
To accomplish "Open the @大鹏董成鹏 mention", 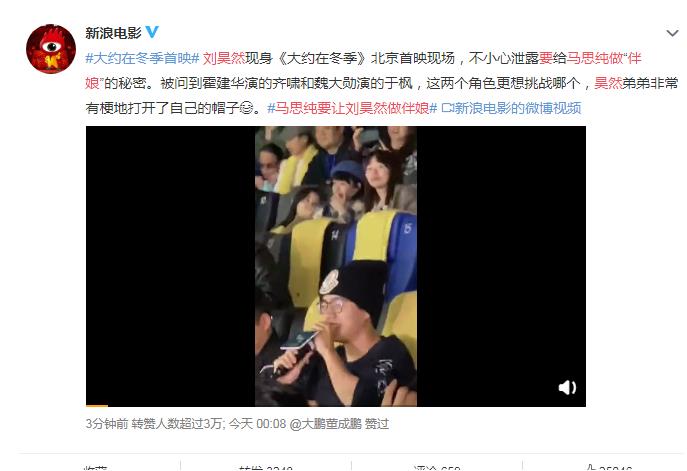I will click(x=326, y=424).
